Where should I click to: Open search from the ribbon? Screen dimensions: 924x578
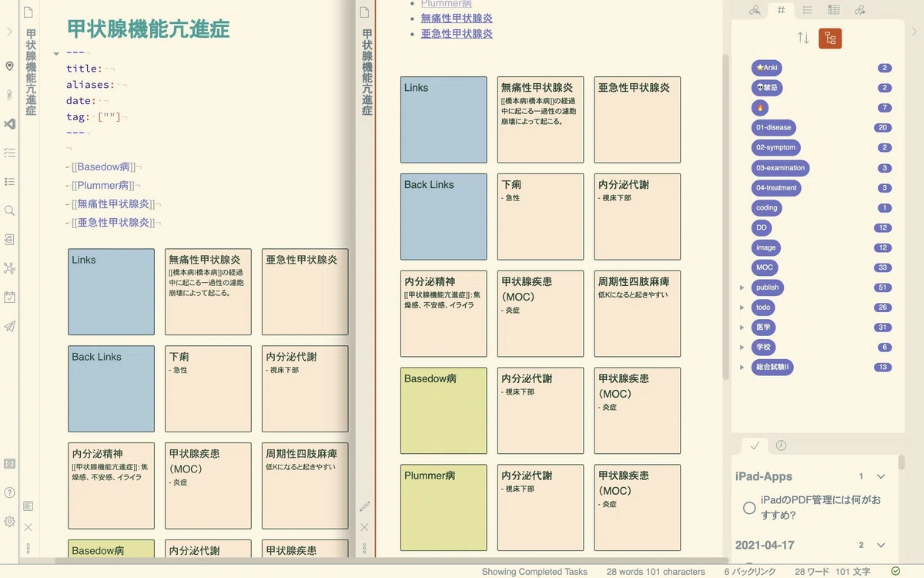pyautogui.click(x=9, y=210)
